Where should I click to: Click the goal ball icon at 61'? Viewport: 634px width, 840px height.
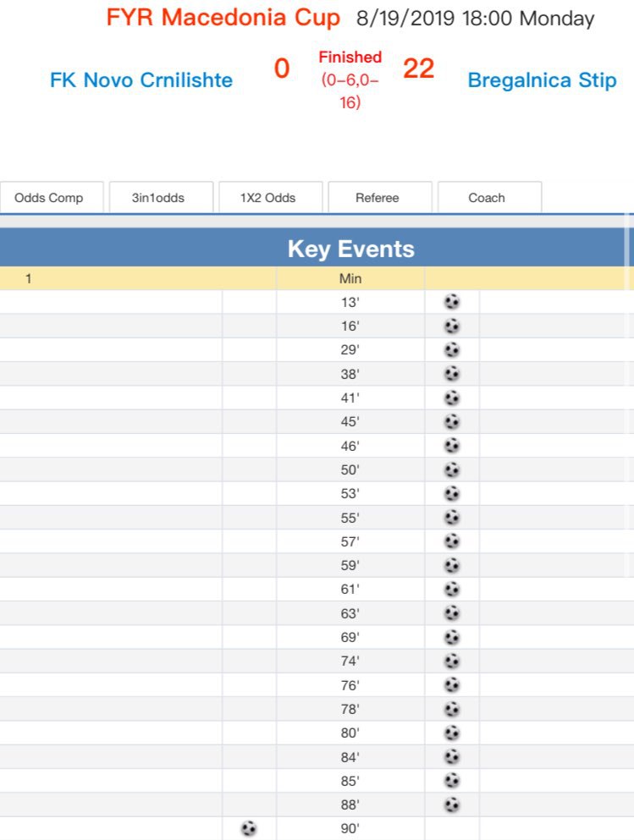click(452, 590)
